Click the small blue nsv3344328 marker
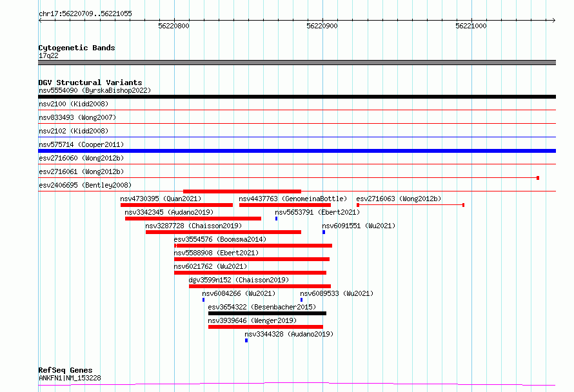Image resolution: width=574 pixels, height=392 pixels. click(x=246, y=340)
